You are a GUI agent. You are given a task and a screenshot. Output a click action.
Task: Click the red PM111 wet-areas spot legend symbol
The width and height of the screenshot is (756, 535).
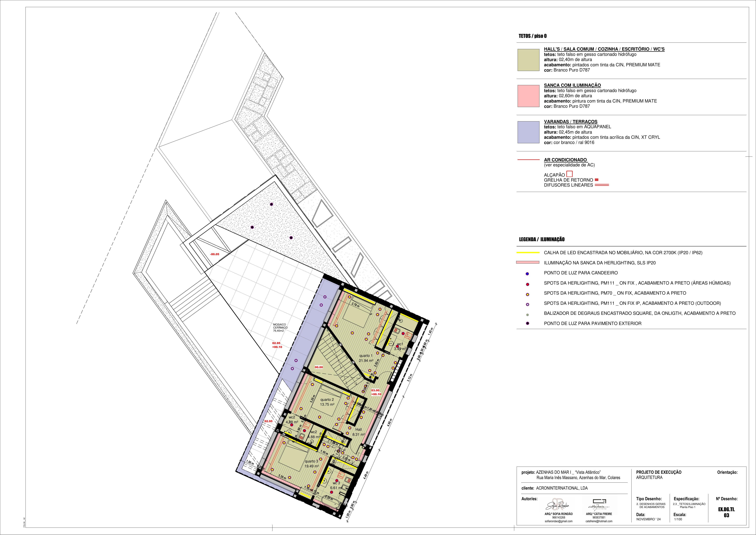pos(527,284)
